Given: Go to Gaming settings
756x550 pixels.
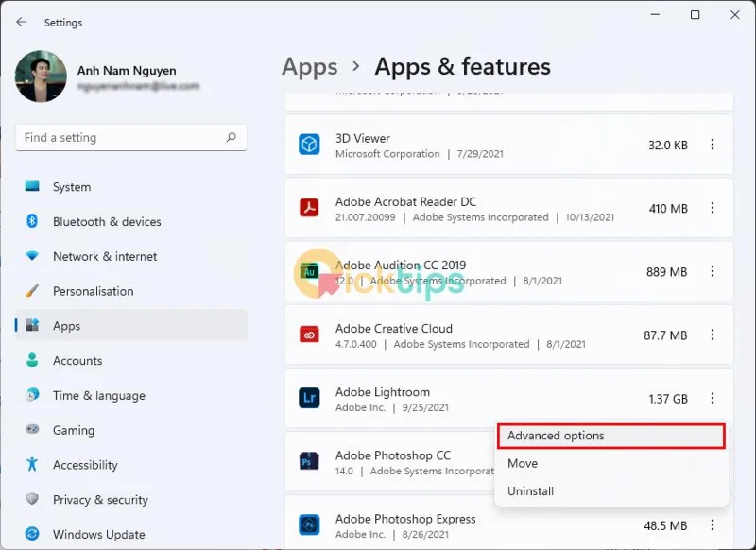Looking at the screenshot, I should tap(131, 430).
